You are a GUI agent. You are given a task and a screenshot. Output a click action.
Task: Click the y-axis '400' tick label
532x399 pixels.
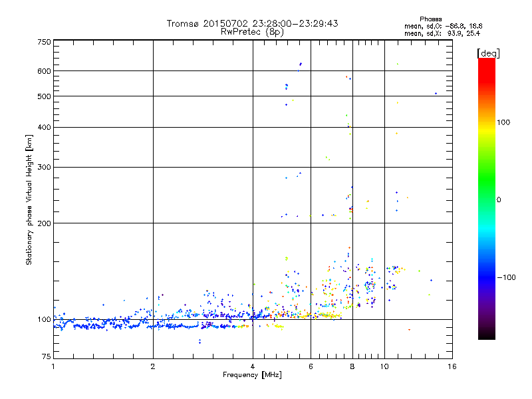click(x=44, y=127)
